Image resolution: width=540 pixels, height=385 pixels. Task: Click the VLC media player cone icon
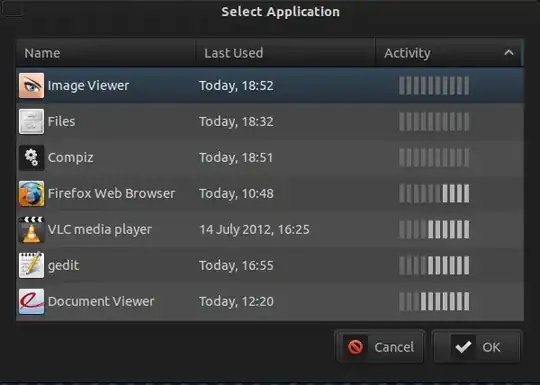[x=31, y=230]
